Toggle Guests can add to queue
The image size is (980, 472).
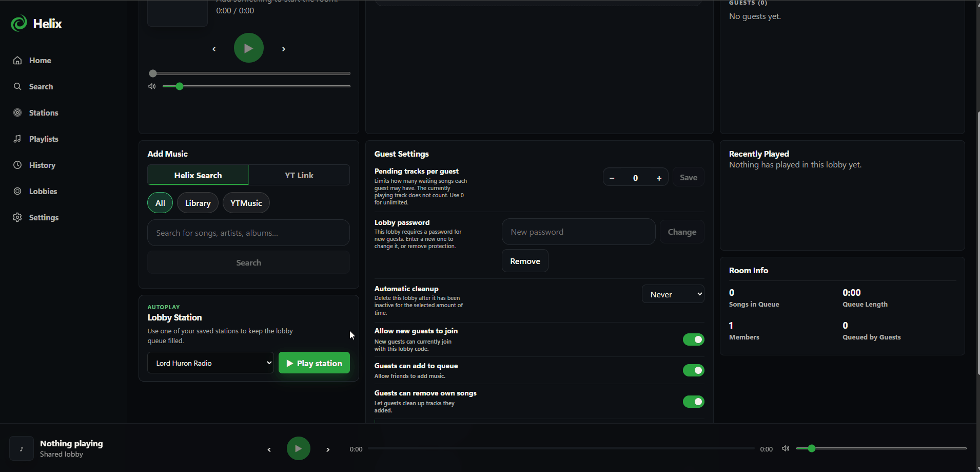[693, 370]
